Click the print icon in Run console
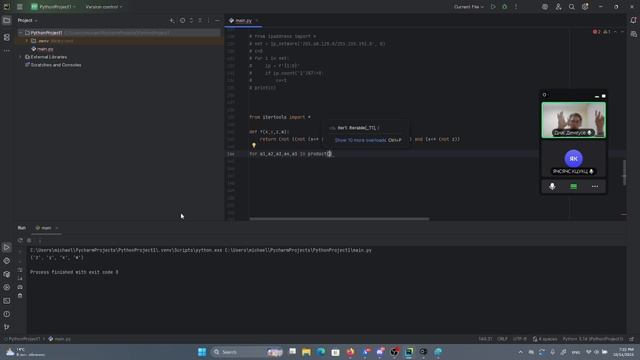 pos(20,287)
